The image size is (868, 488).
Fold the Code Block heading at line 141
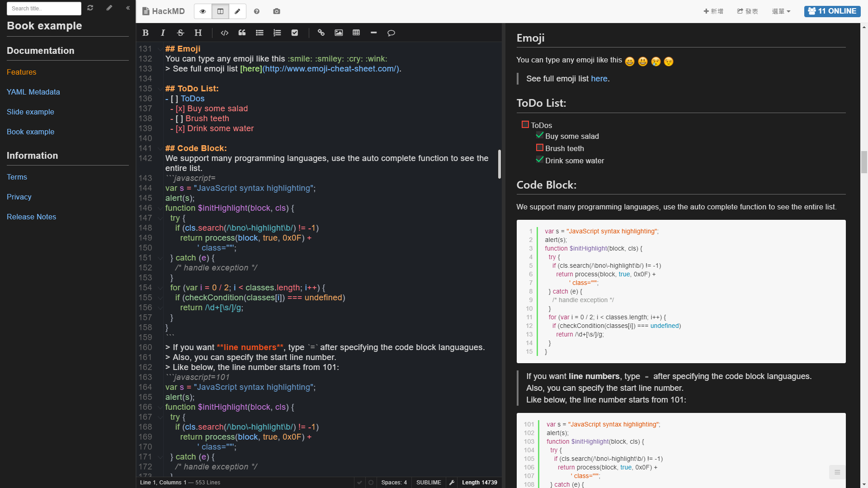click(160, 148)
